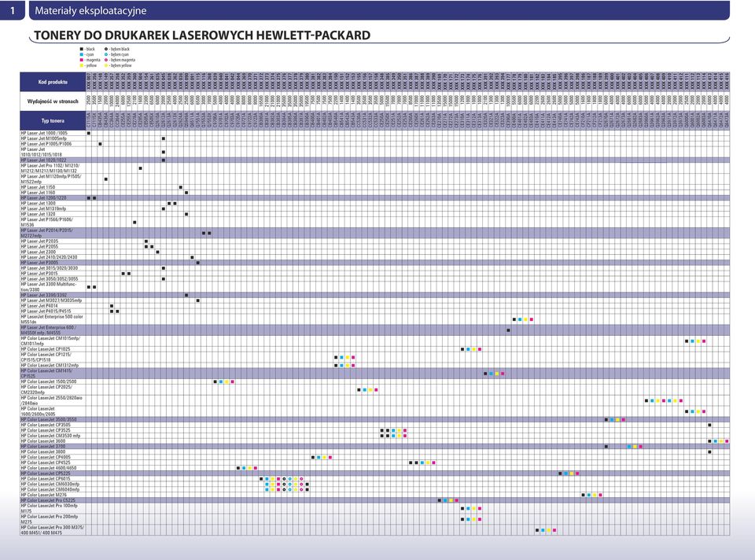This screenshot has height=560, width=755.
Task: Click the "Typ tonera" header cell
Action: pos(53,121)
